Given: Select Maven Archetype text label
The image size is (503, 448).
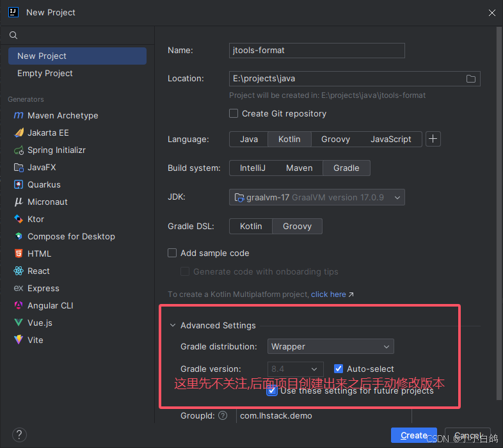Looking at the screenshot, I should pyautogui.click(x=63, y=116).
